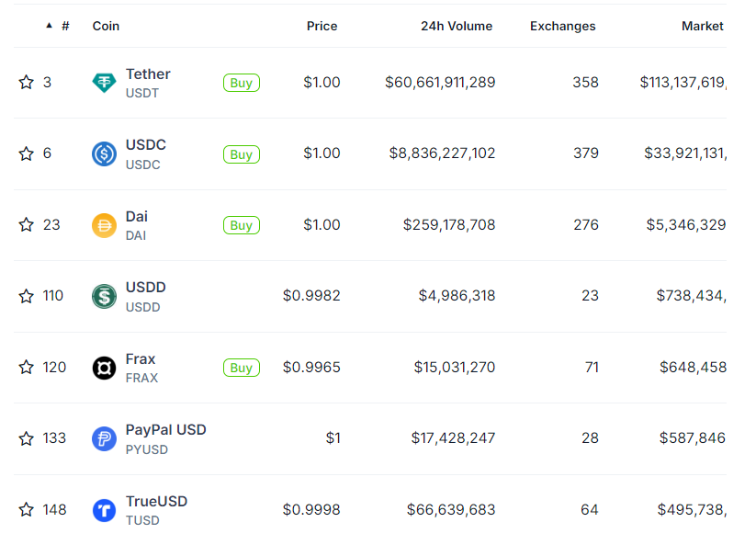Sort table by 24h Volume header
Viewport: 756px width, 545px height.
coord(457,26)
